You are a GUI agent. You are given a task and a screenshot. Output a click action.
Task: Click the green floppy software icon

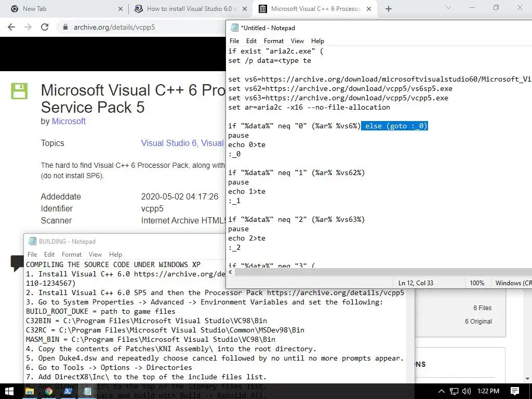pyautogui.click(x=19, y=91)
